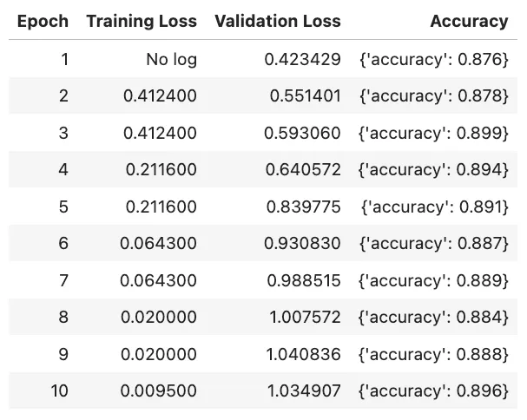Select accuracy cell showing 0.896
This screenshot has width=527, height=420.
coord(434,391)
